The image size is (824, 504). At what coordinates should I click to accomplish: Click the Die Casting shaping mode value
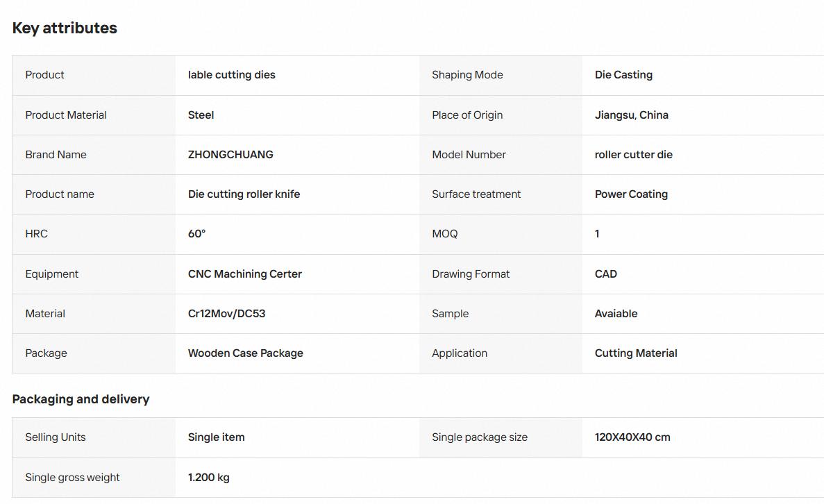tap(624, 74)
